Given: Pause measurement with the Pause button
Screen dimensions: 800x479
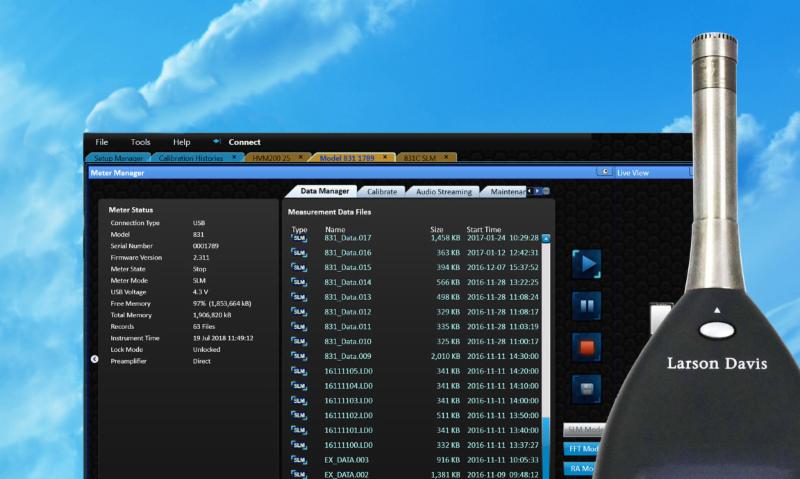Looking at the screenshot, I should [x=587, y=306].
